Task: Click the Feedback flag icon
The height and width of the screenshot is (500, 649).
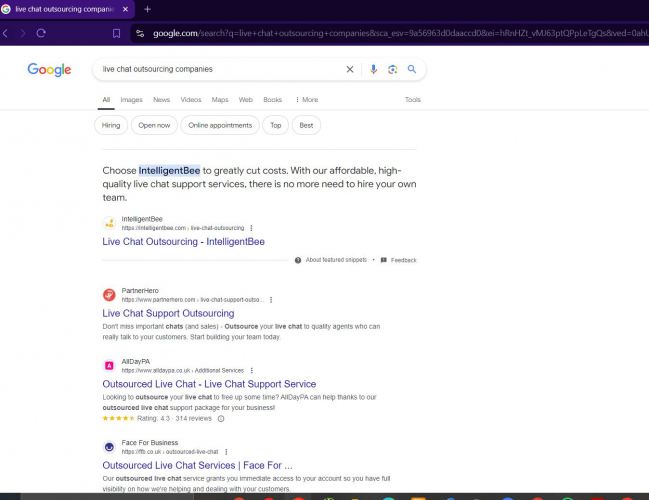Action: (x=384, y=260)
